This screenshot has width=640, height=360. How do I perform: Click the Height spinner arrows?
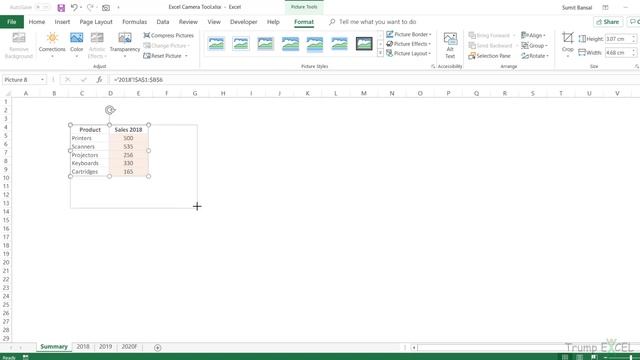click(633, 39)
